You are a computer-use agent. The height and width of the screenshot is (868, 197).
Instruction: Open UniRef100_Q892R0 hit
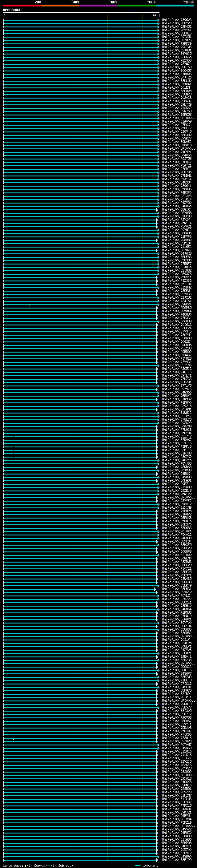click(177, 792)
